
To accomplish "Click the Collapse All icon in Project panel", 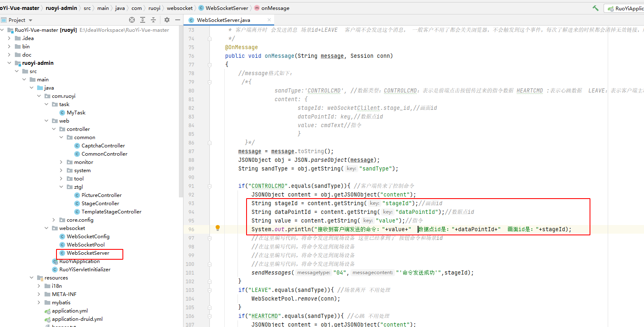I will coord(153,20).
